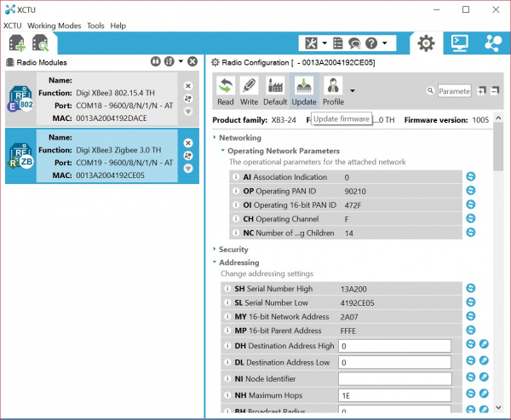The height and width of the screenshot is (420, 511).
Task: Click the NH Maximum Hops field
Action: 394,395
